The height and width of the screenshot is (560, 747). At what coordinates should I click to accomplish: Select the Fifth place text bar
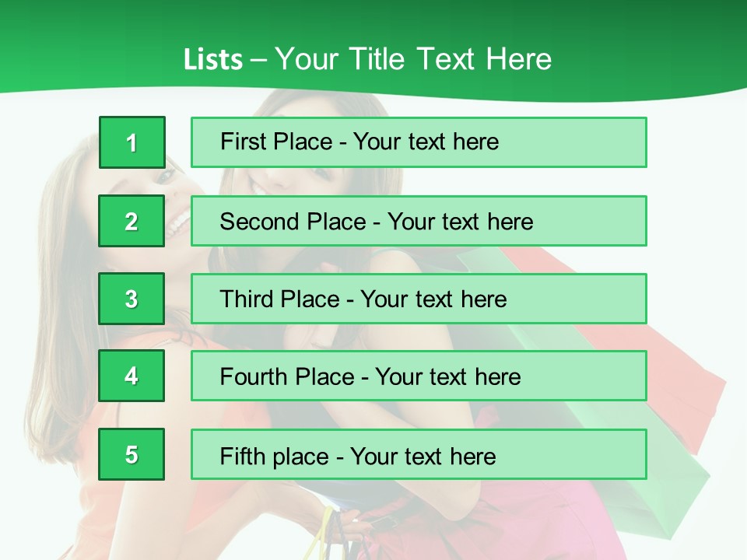pyautogui.click(x=419, y=454)
